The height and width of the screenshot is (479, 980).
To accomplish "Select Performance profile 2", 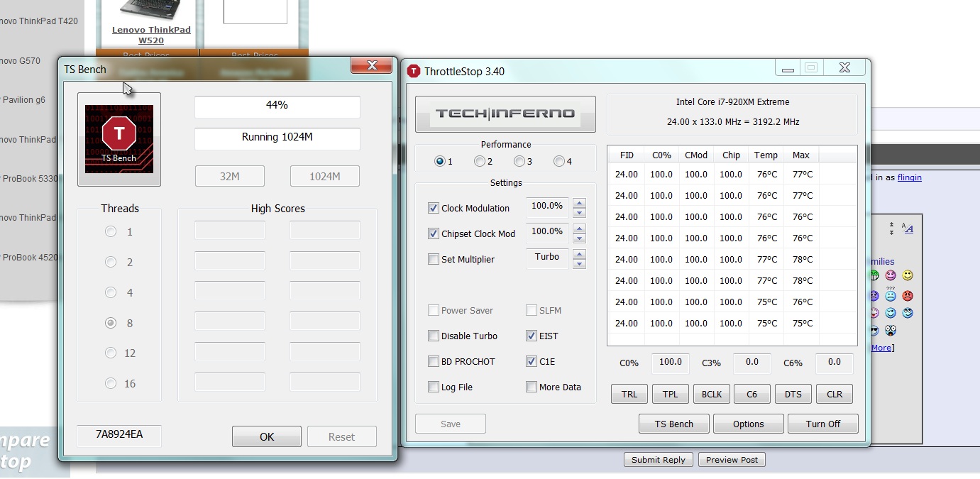I will [480, 161].
